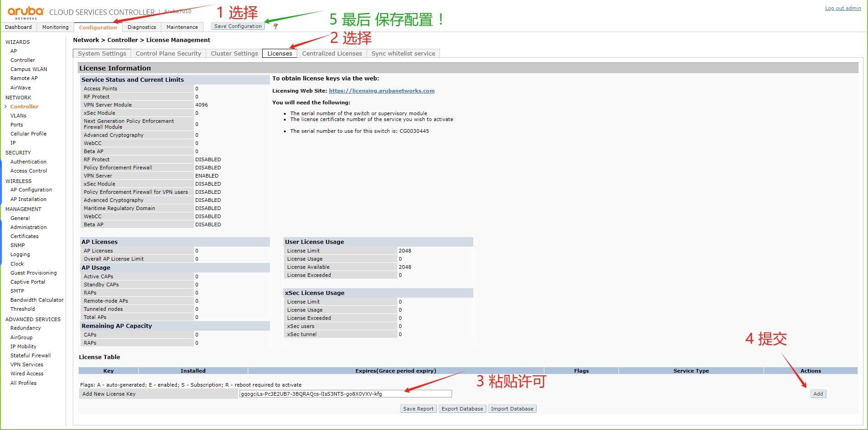Open Clock settings
This screenshot has width=868, height=430.
click(17, 264)
